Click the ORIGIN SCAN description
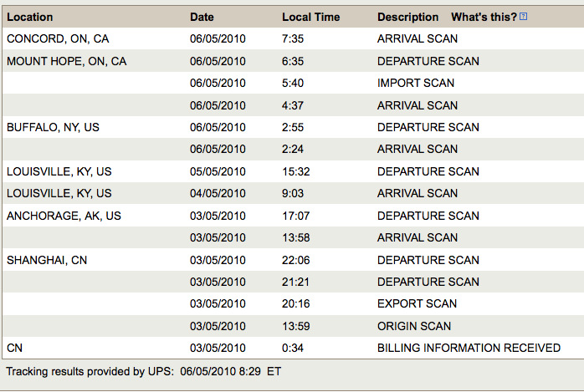584x392 pixels. click(414, 326)
